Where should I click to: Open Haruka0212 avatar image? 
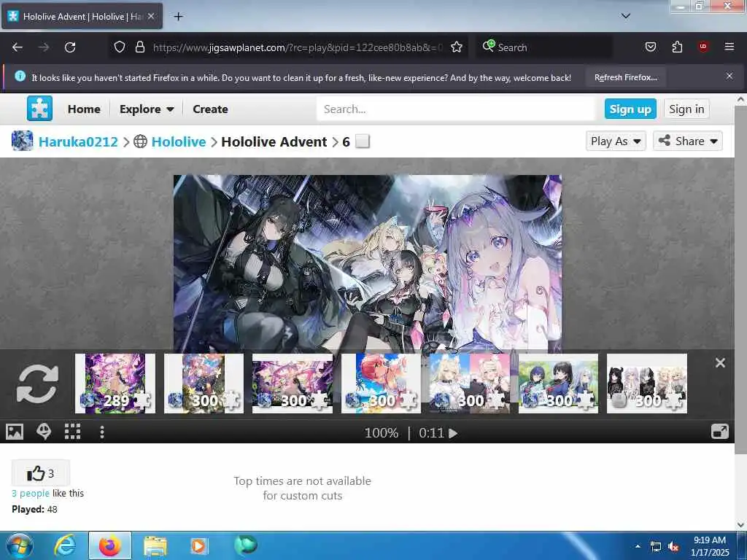pos(23,141)
